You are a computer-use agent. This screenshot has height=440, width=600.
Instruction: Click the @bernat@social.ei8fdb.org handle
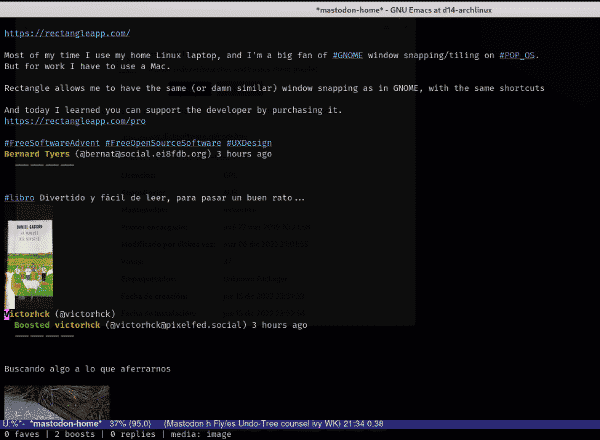coord(143,154)
